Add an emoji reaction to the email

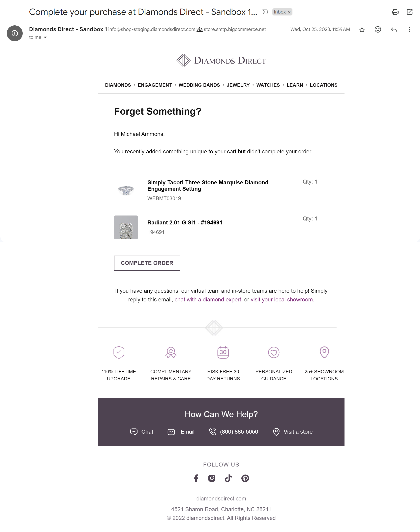pos(378,30)
